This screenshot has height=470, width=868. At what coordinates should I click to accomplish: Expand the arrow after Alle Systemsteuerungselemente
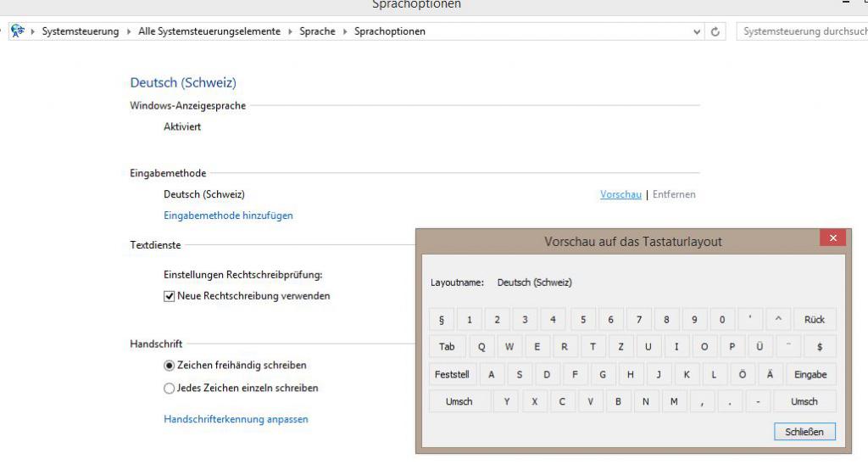tap(290, 31)
